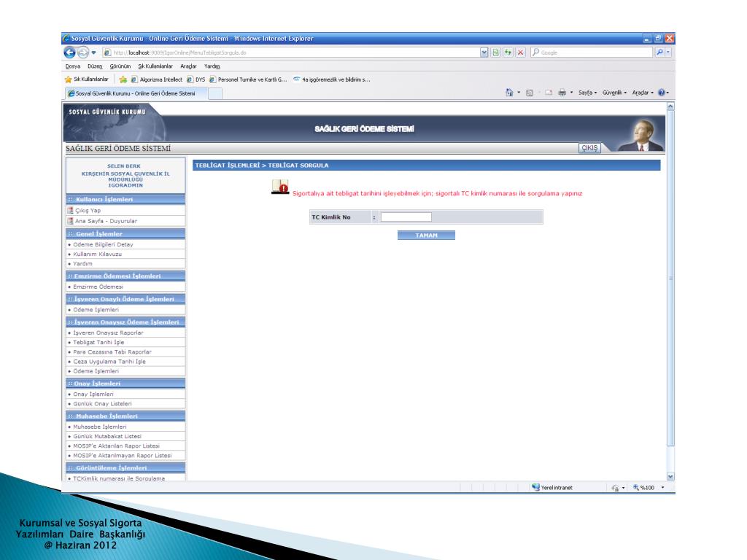Open the Home button dropdown arrow
Screen dimensions: 747x560
coord(519,93)
